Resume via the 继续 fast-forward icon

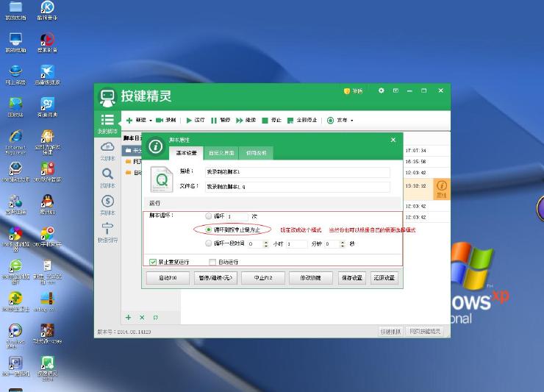point(240,120)
